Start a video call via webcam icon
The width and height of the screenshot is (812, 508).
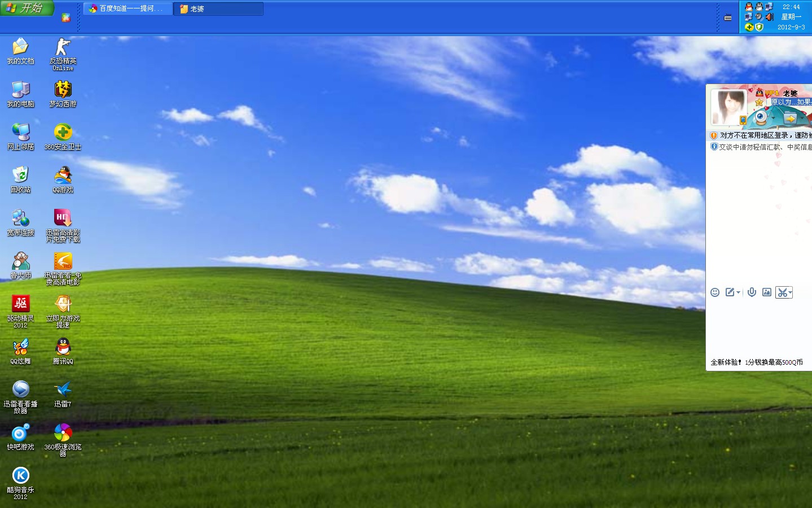point(761,118)
